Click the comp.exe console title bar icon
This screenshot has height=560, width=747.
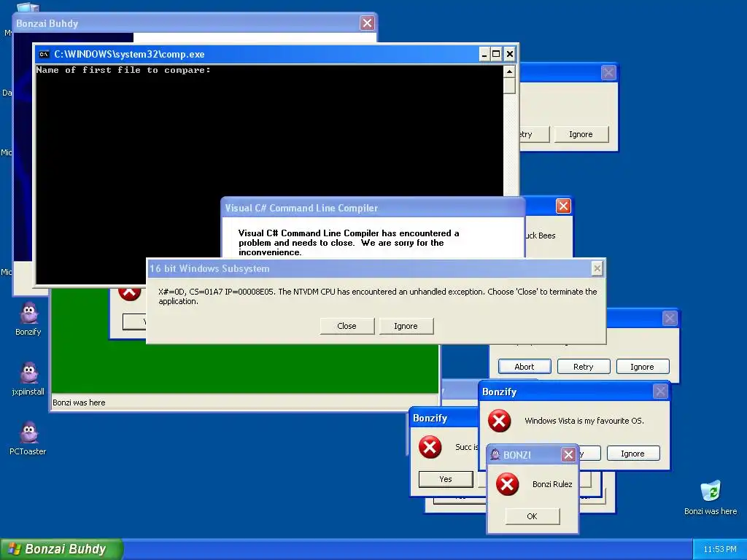(x=44, y=54)
